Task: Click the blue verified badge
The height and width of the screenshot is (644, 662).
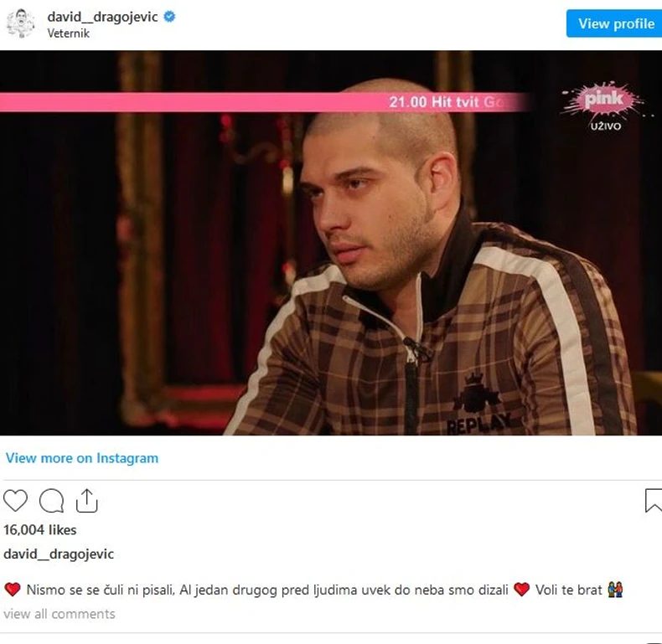Action: 169,17
